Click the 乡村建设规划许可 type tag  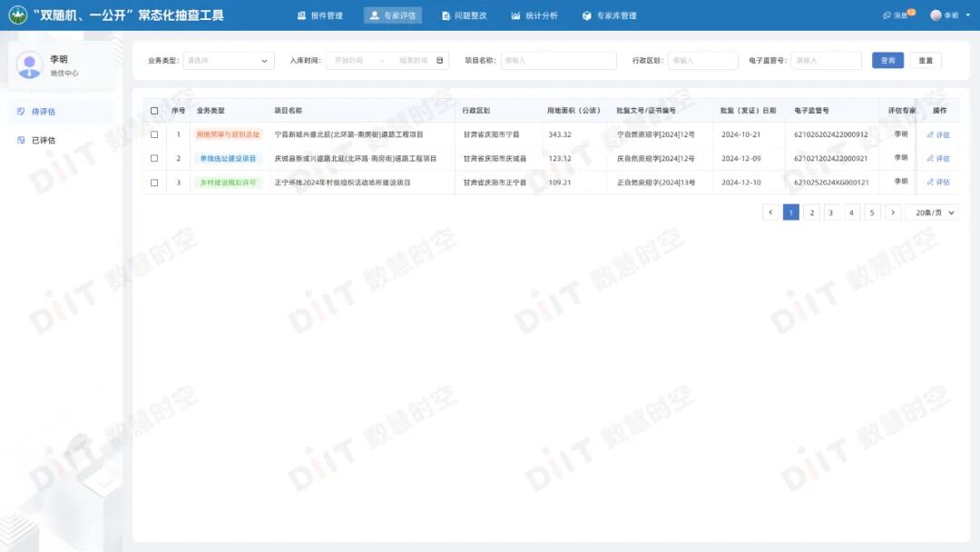click(228, 182)
